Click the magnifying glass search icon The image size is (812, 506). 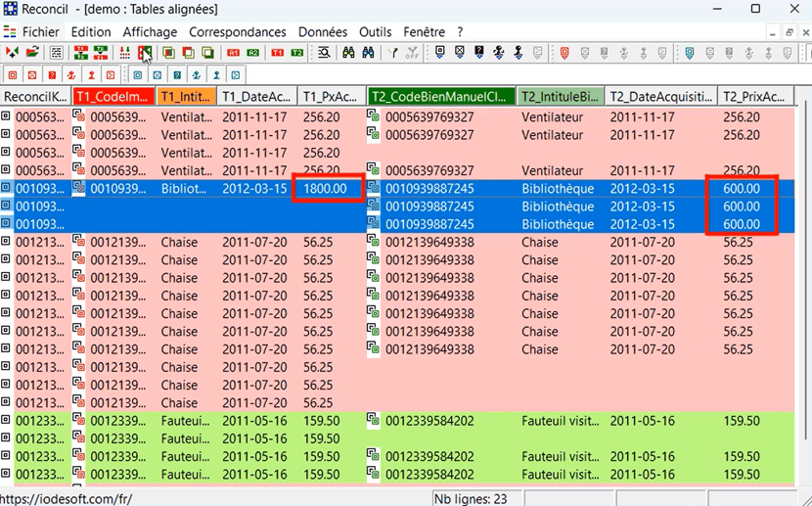324,52
